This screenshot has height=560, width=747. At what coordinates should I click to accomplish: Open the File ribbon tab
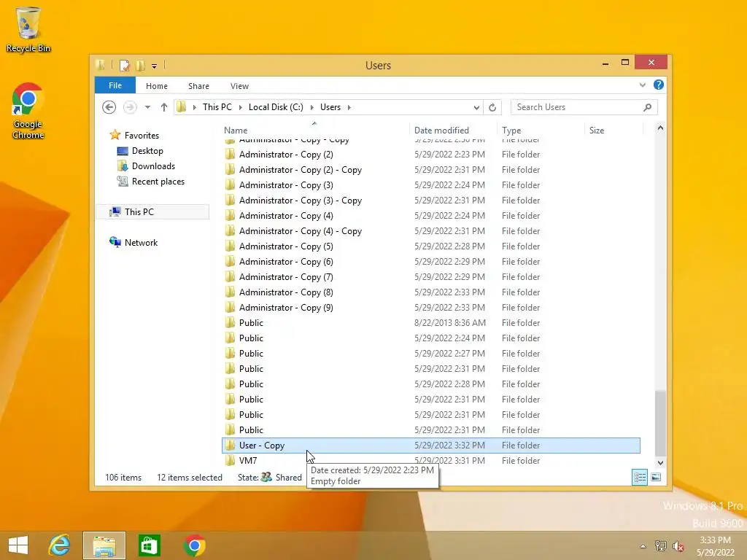[115, 86]
